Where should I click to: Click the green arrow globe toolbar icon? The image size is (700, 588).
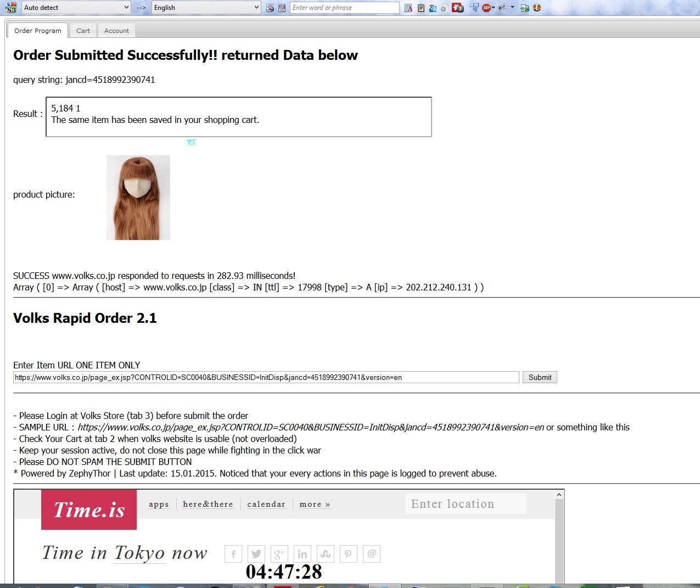point(525,8)
